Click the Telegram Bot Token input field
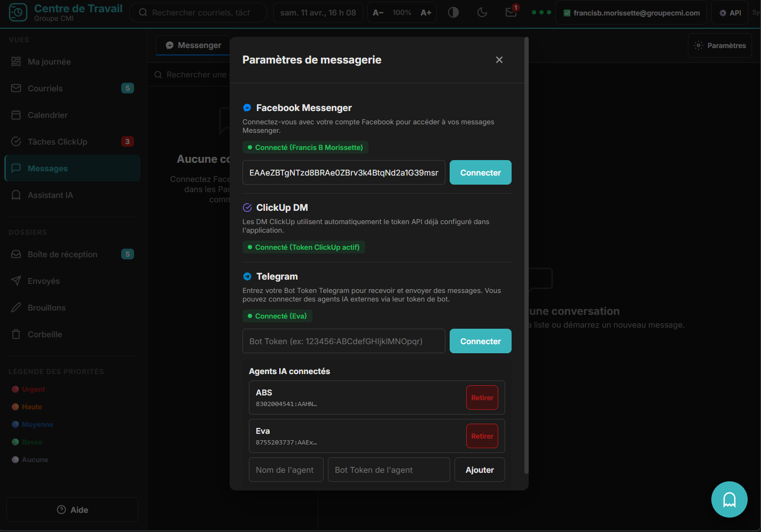 343,342
